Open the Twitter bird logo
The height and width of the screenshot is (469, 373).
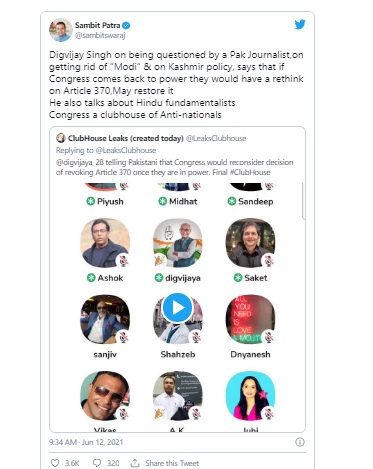[x=300, y=24]
